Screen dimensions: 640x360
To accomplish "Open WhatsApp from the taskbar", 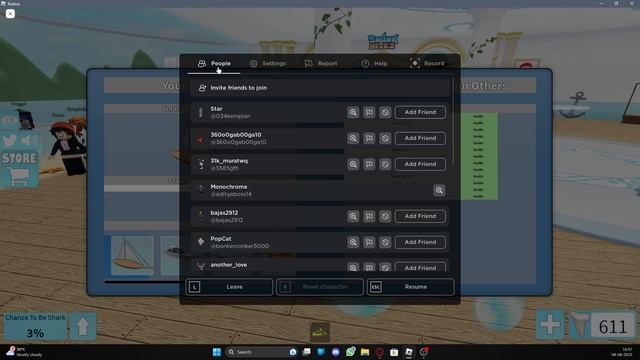I will click(350, 352).
